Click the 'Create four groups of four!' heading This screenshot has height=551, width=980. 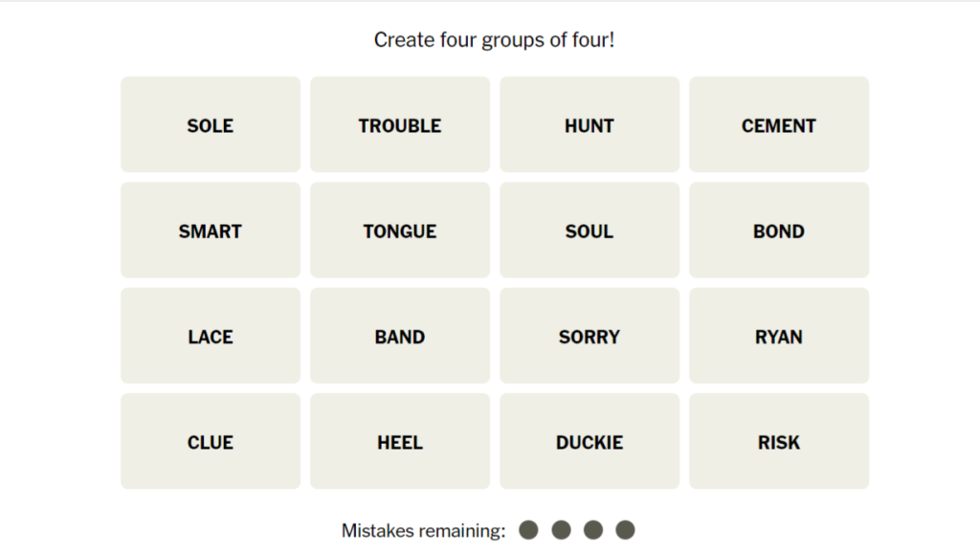(494, 40)
